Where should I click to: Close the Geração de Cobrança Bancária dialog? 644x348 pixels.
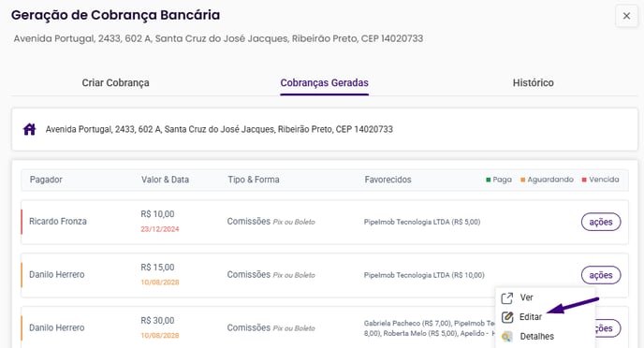pyautogui.click(x=626, y=16)
